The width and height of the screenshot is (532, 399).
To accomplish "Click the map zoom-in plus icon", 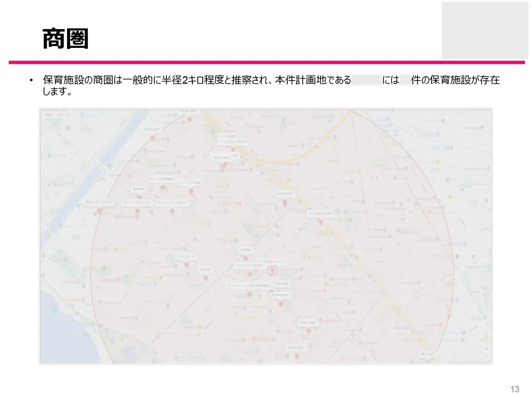I will click(487, 349).
